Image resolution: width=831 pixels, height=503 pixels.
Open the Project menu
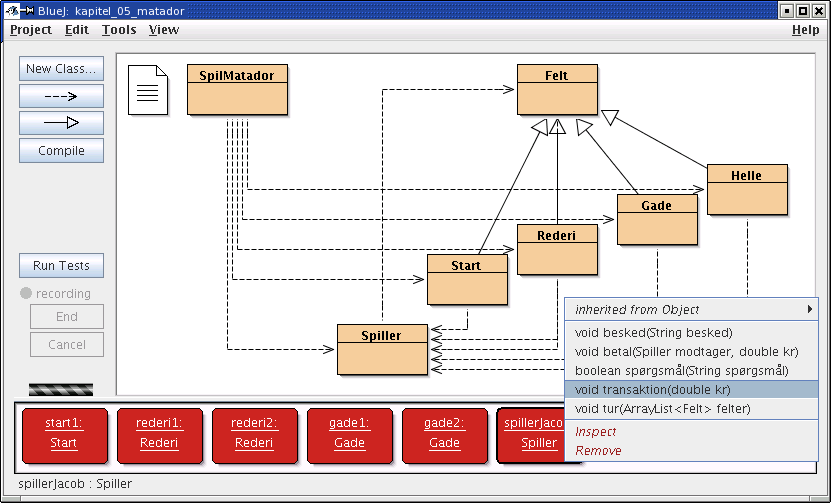tap(31, 30)
